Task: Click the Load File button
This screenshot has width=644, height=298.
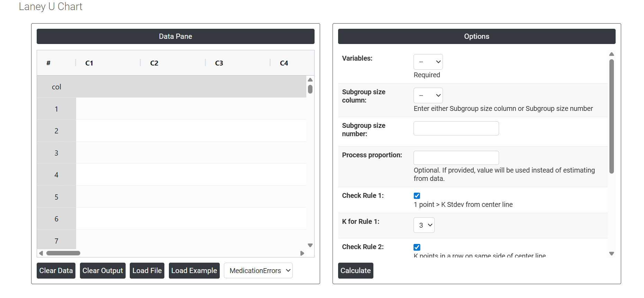Action: tap(147, 271)
